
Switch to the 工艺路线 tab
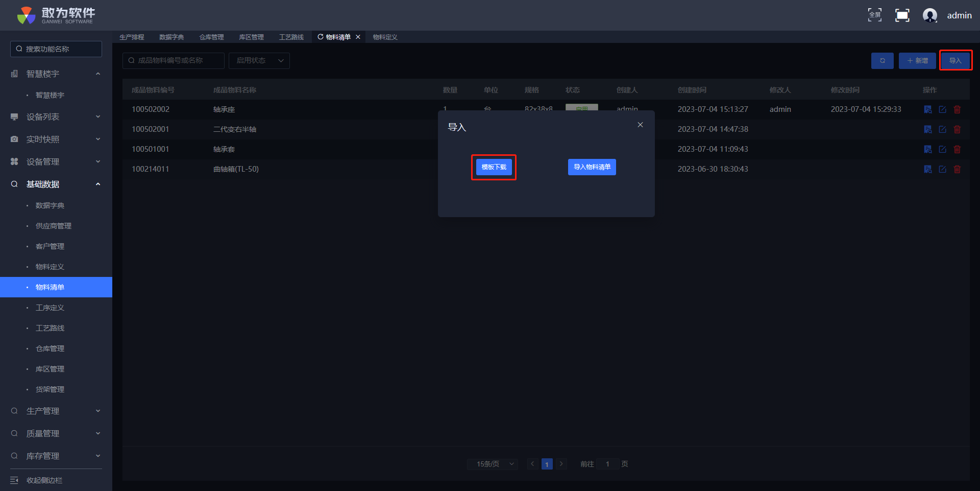point(291,37)
